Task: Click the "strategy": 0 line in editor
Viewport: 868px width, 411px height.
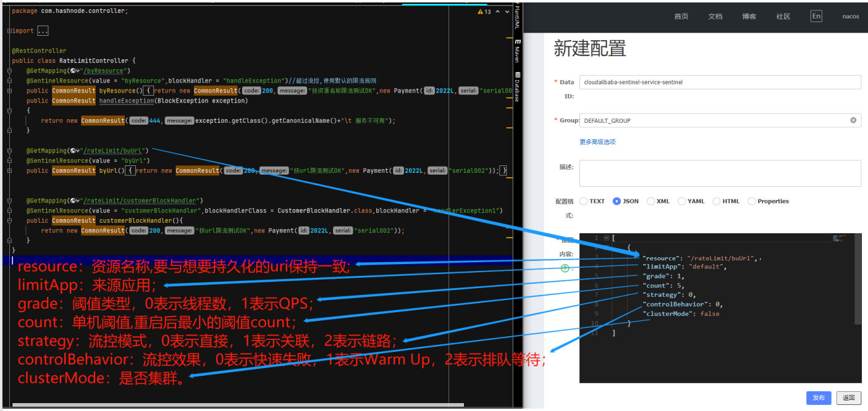Action: (669, 295)
